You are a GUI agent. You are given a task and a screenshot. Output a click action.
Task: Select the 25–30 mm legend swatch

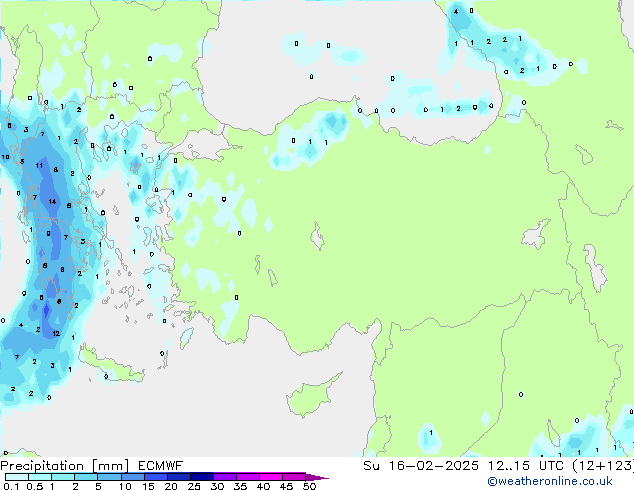(201, 477)
